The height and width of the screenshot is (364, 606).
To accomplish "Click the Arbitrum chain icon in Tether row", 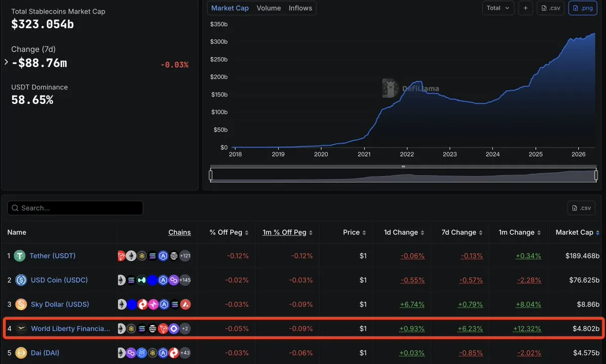I will [x=163, y=256].
